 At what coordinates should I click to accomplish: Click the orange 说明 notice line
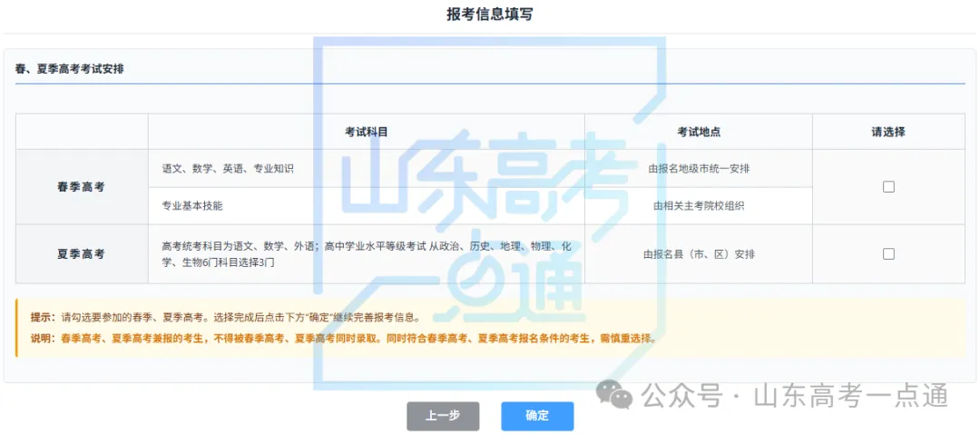point(344,340)
